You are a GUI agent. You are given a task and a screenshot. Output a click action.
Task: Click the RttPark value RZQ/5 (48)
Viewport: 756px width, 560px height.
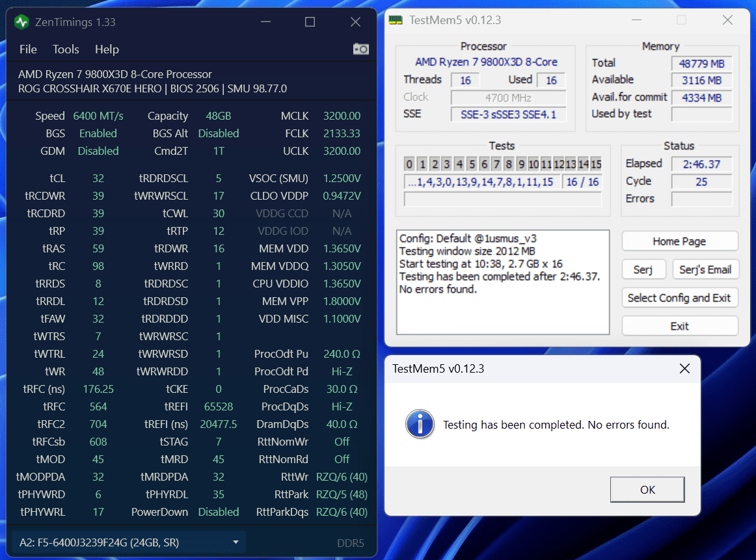[342, 494]
